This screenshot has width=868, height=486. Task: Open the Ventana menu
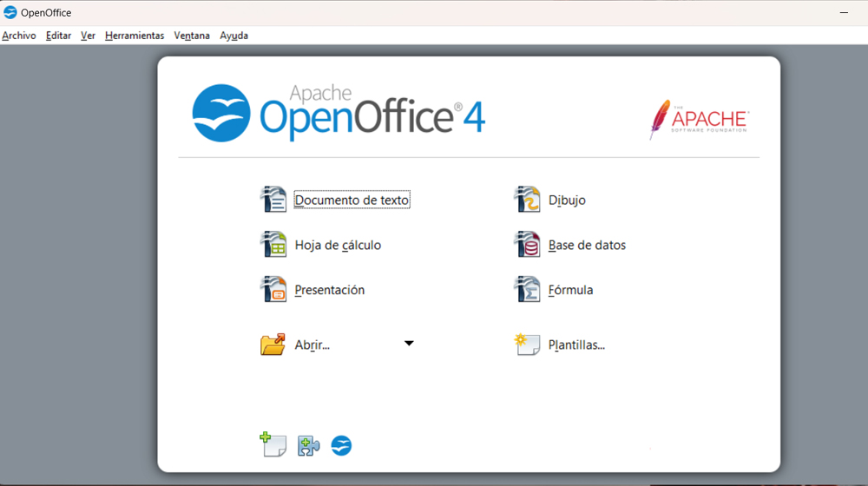click(x=192, y=36)
